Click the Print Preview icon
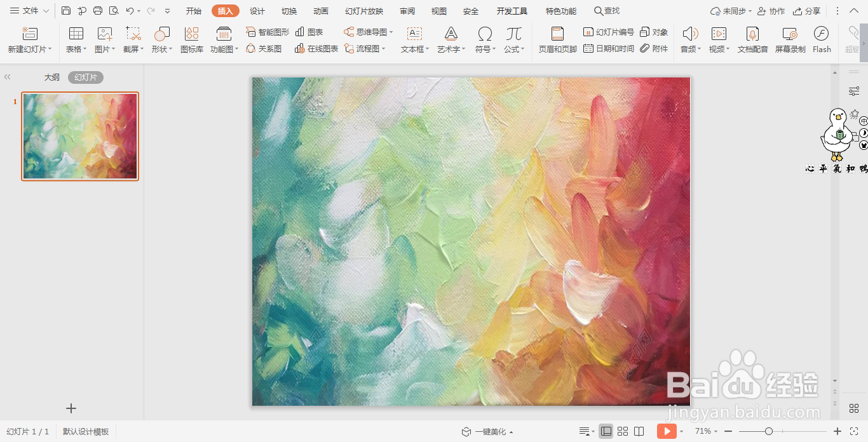 pos(114,11)
